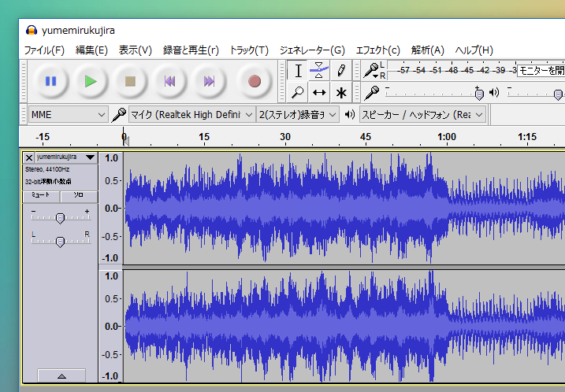The image size is (565, 392).
Task: Open the 表示(V) menu
Action: click(136, 50)
